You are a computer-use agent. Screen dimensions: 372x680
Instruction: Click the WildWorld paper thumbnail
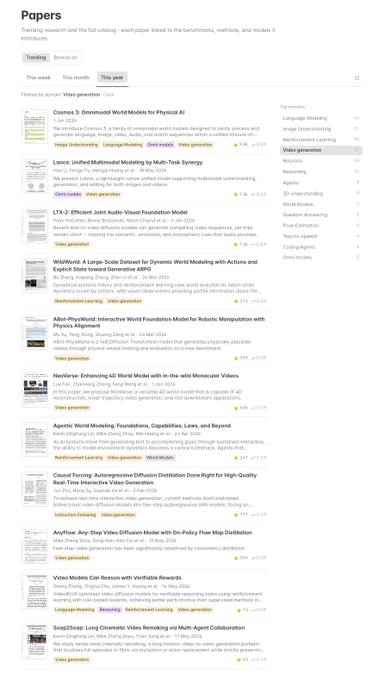point(35,276)
